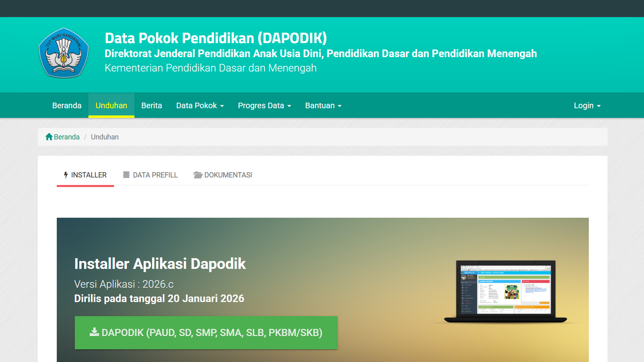The width and height of the screenshot is (644, 362).
Task: Download DAPODIK for PAUD, SD, SMP, SMA
Action: pos(206,333)
